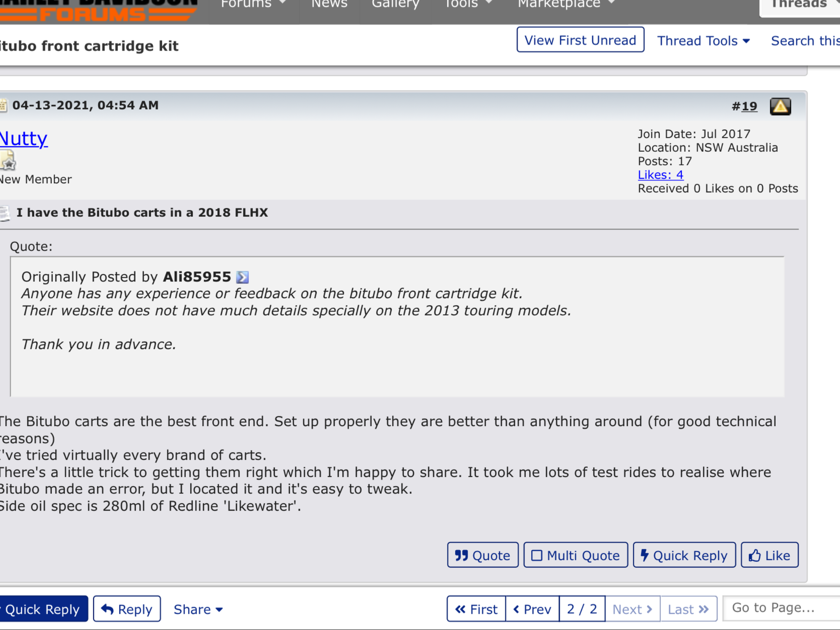Click the post document icon beside the title
Viewport: 840px width, 630px height.
coord(5,213)
